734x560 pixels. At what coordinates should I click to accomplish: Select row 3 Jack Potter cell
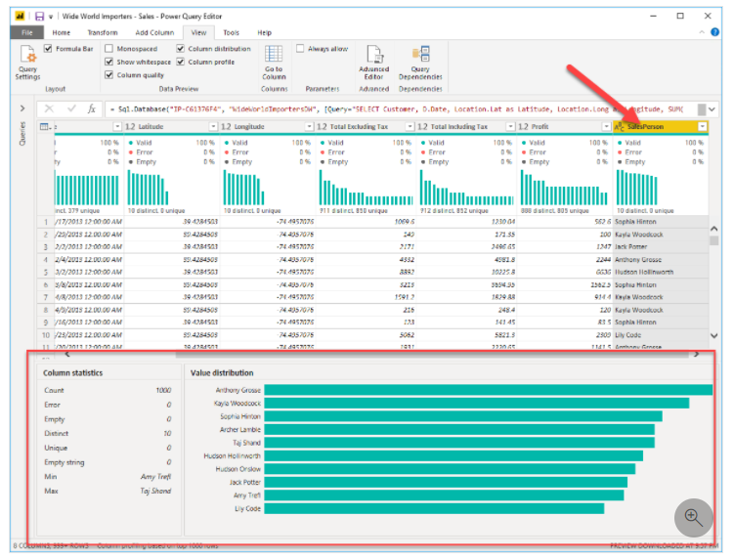click(x=660, y=246)
